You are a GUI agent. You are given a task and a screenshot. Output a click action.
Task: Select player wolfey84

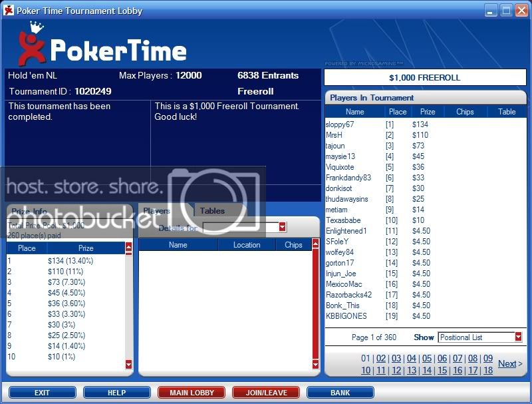[x=340, y=252]
